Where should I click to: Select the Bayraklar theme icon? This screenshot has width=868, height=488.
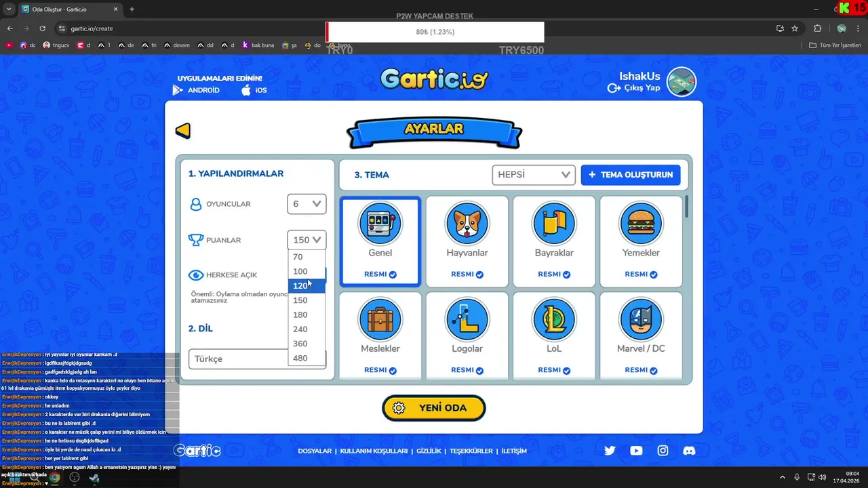(x=554, y=223)
